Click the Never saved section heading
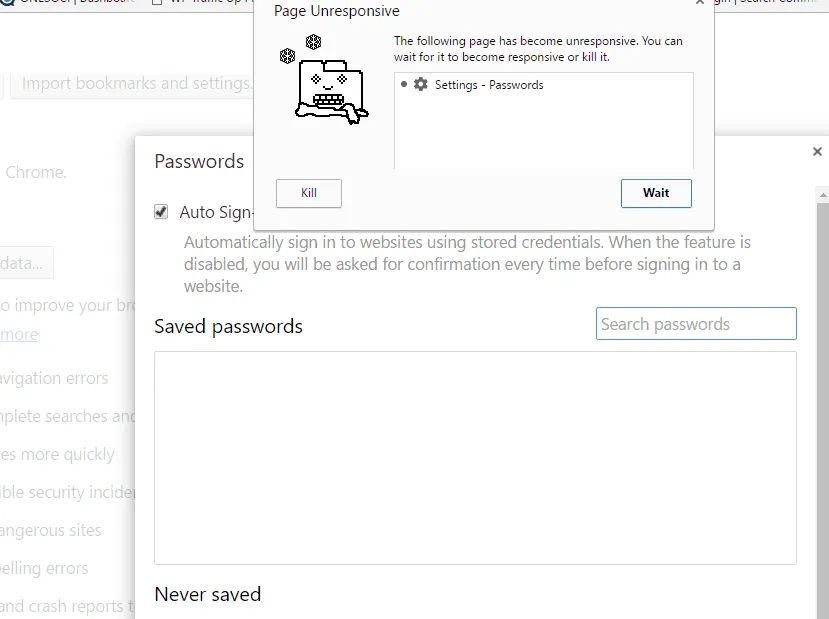The width and height of the screenshot is (829, 619). click(208, 594)
